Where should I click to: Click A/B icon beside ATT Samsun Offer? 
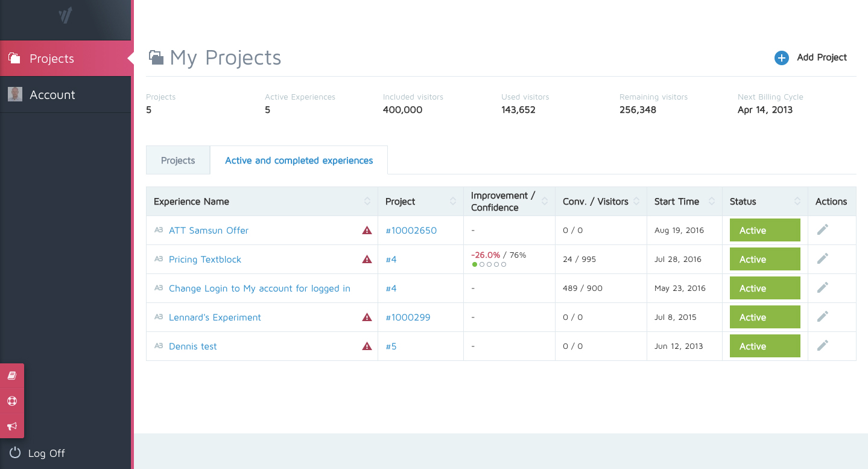tap(159, 230)
